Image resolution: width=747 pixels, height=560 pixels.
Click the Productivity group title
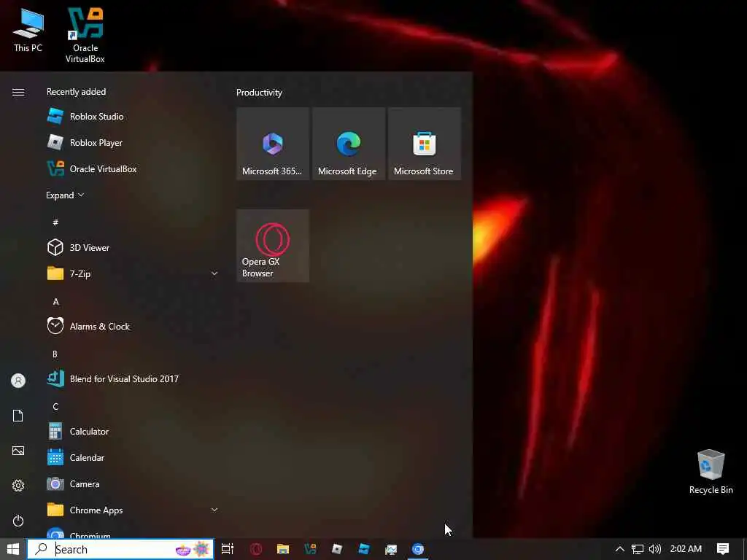click(x=259, y=93)
